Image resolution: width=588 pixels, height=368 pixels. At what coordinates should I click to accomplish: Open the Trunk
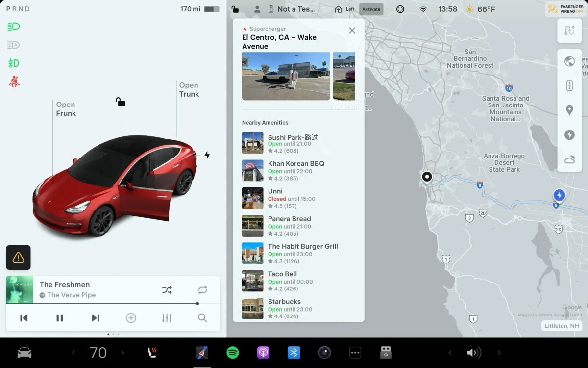click(189, 90)
